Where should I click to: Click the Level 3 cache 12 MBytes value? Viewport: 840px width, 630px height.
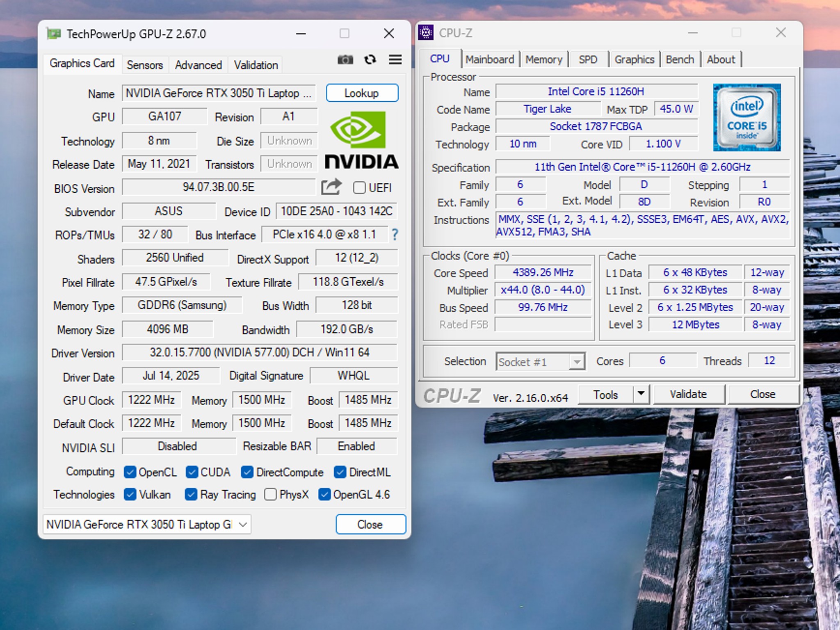[x=696, y=324]
